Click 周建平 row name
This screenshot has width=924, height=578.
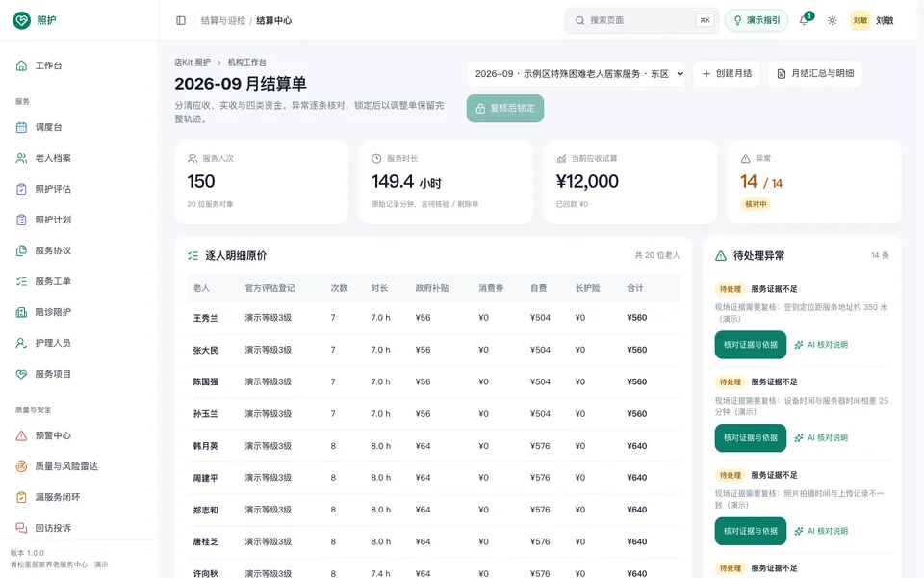point(206,478)
